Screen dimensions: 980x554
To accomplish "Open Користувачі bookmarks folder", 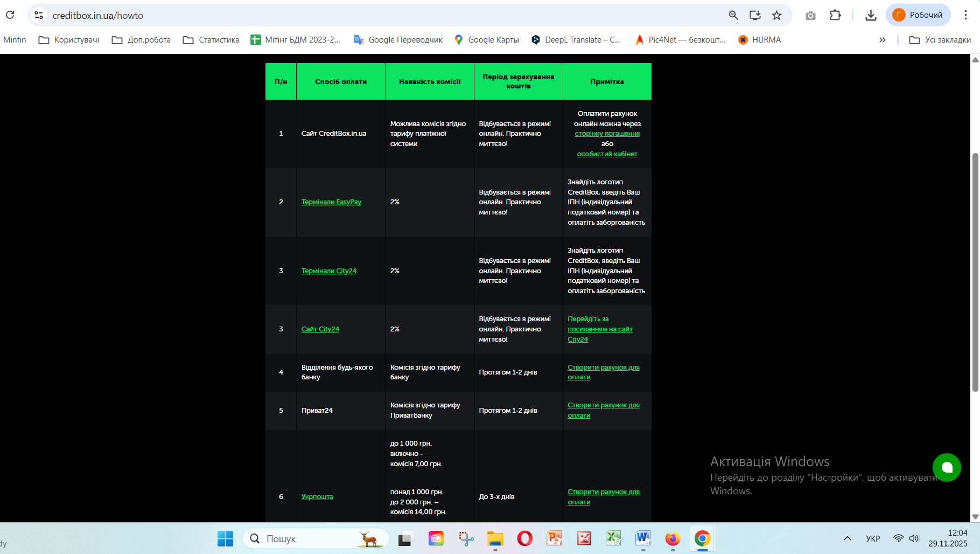I will click(69, 40).
